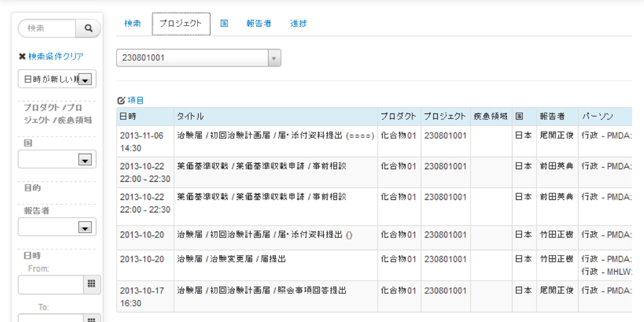Open the 報告者 tab
This screenshot has width=644, height=322.
(258, 23)
